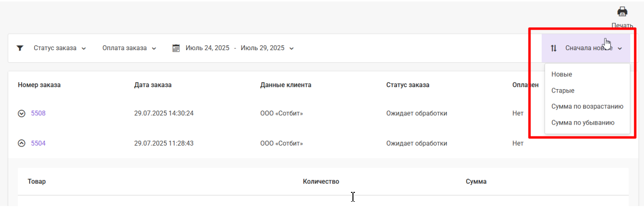Click the start date Июль 24, 2025
The width and height of the screenshot is (644, 207).
coord(207,48)
